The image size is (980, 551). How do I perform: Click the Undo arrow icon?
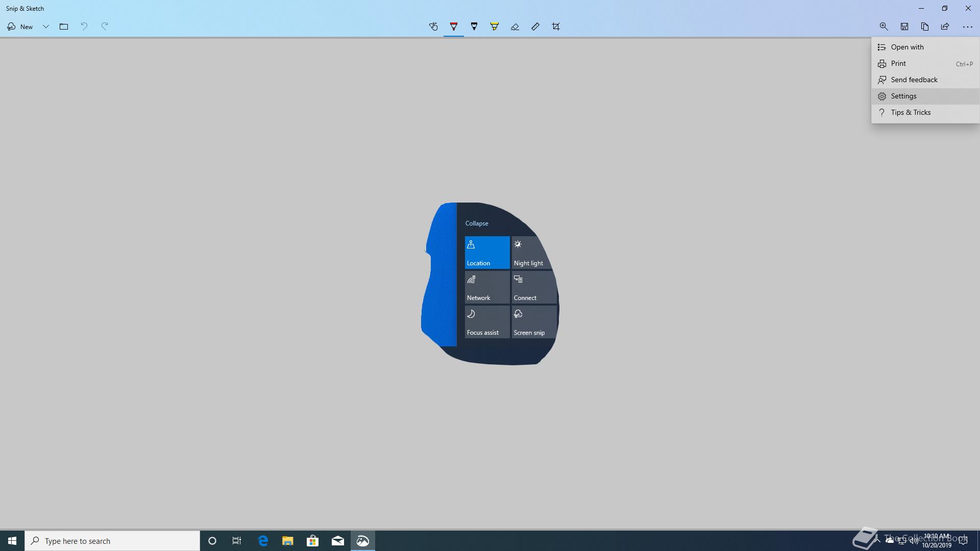pyautogui.click(x=84, y=27)
